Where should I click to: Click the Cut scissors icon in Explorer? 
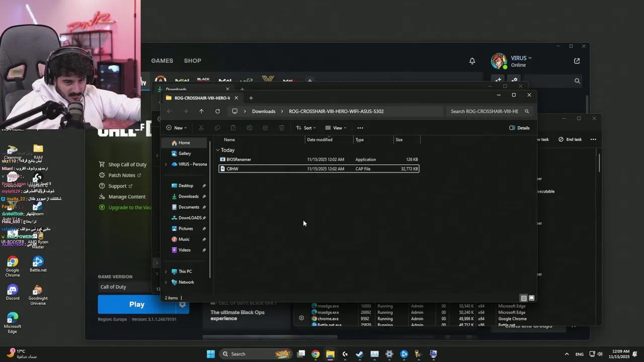(201, 128)
